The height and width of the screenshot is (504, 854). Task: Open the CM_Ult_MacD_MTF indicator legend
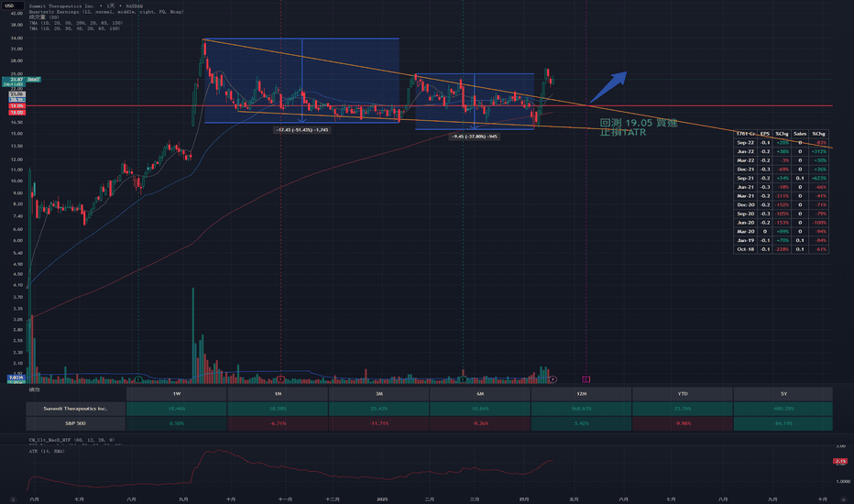[x=71, y=440]
